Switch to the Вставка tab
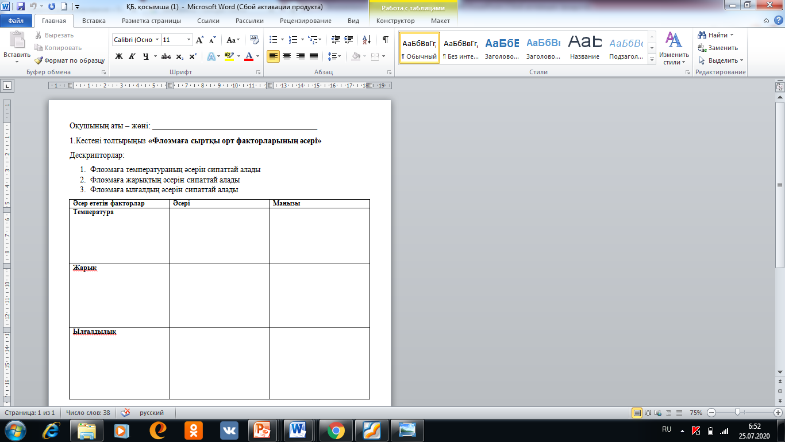Screen dimensions: 785x442 pos(94,21)
